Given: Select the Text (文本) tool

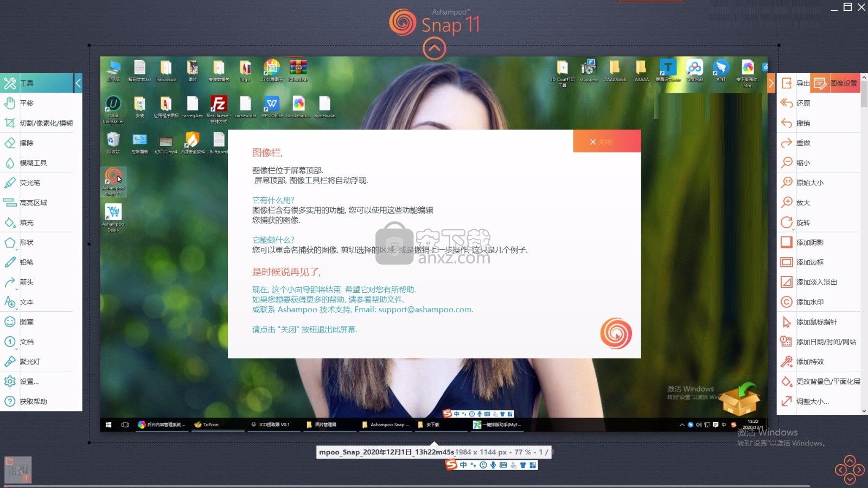Looking at the screenshot, I should click(x=36, y=302).
